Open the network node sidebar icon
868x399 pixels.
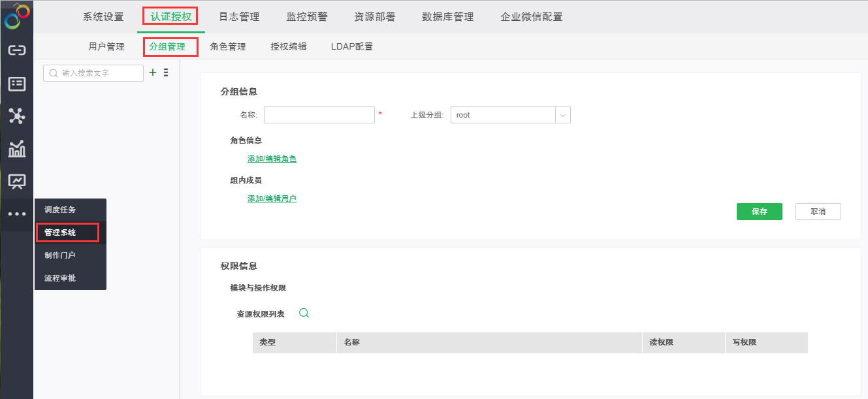[16, 116]
